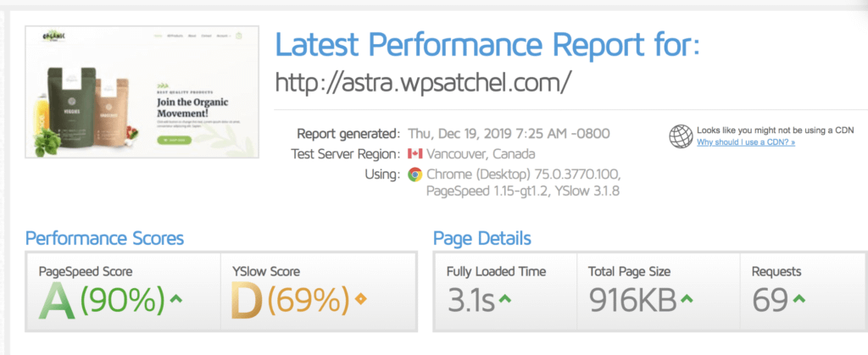Click the Canada flag icon
This screenshot has width=868, height=355.
415,154
